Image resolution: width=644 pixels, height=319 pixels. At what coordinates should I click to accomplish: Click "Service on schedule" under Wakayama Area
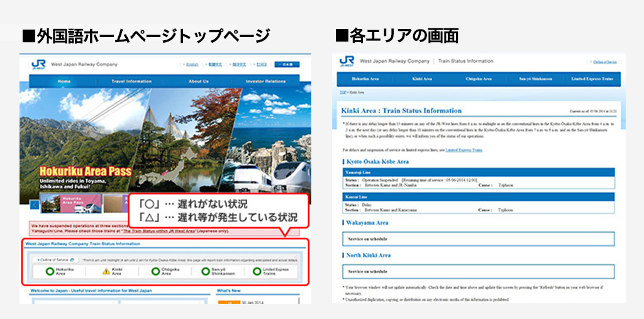479,239
